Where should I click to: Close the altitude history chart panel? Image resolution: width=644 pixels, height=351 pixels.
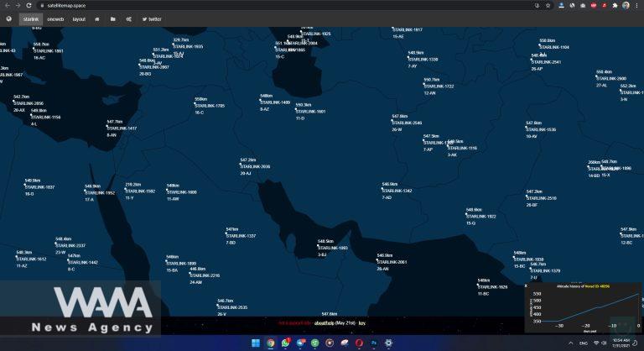coord(526,286)
